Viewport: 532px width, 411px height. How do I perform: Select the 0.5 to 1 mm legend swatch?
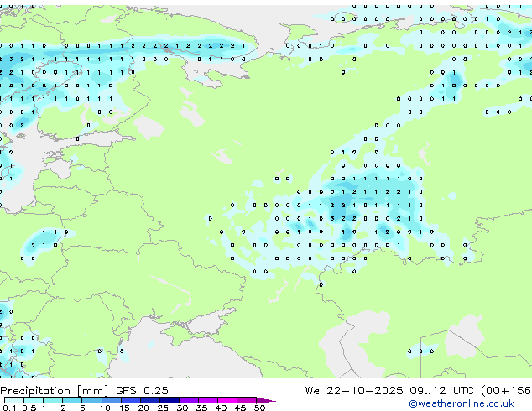[34, 400]
